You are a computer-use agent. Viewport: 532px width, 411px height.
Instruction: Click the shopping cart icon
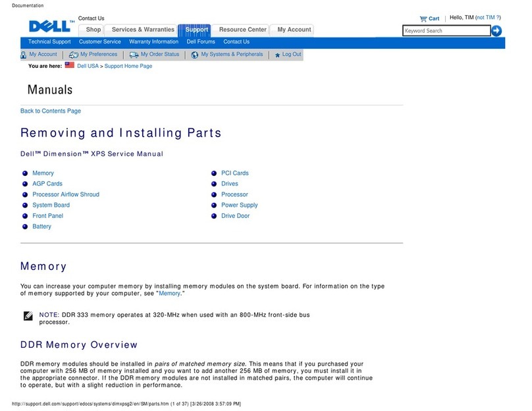click(x=423, y=18)
